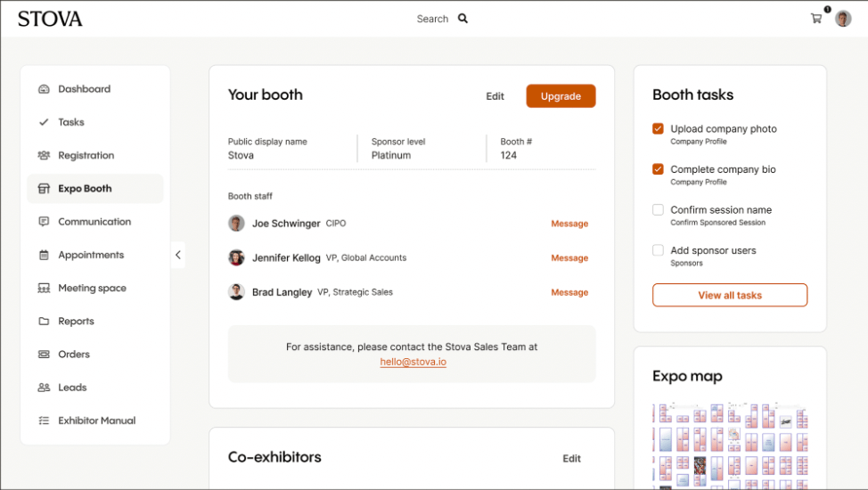868x490 pixels.
Task: Open the Exhibitor Manual
Action: [x=95, y=421]
